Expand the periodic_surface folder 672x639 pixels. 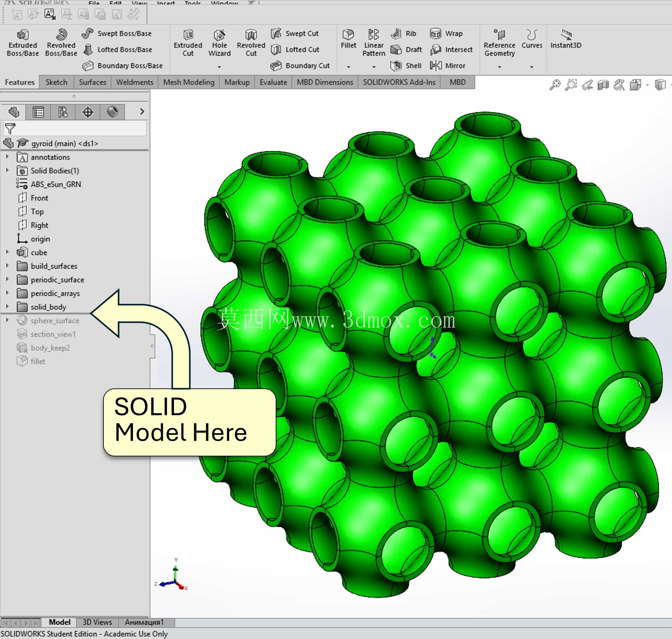7,279
